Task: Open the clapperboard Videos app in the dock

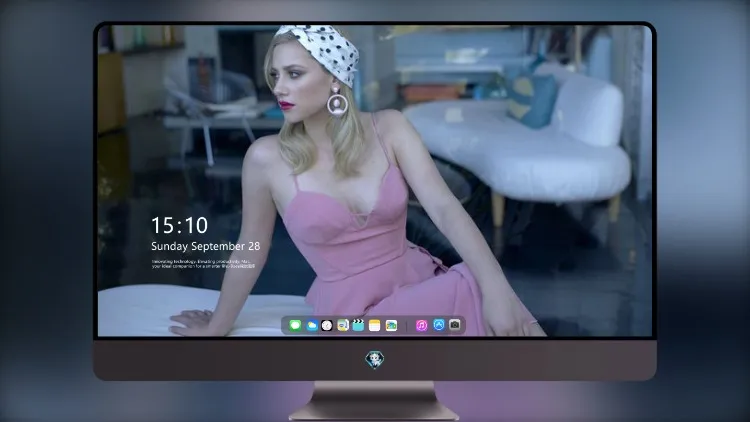Action: 358,325
